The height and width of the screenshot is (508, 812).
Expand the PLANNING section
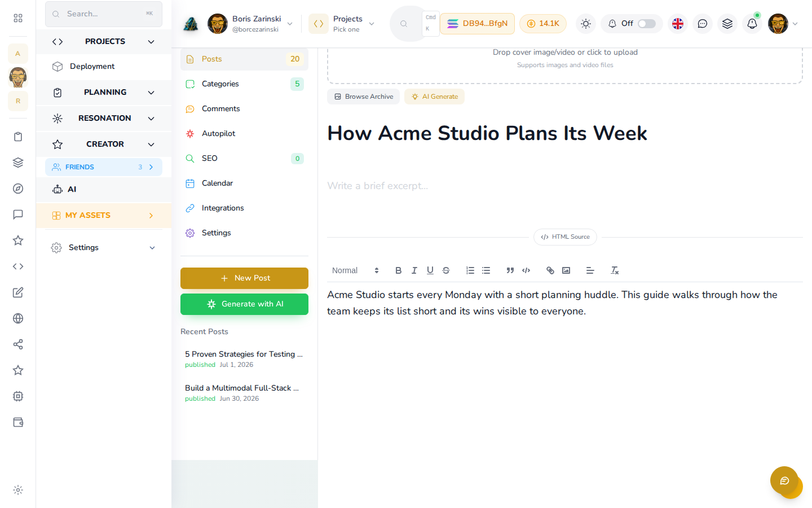click(x=104, y=93)
